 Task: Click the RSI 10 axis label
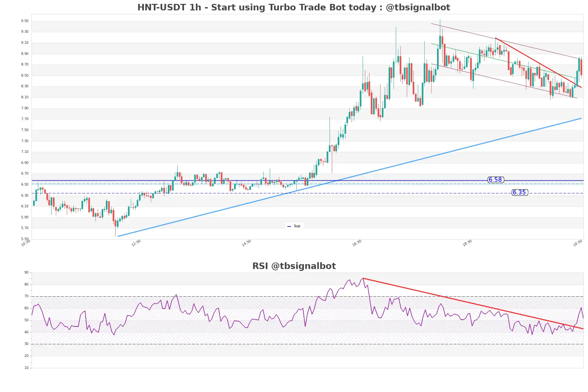[26, 368]
